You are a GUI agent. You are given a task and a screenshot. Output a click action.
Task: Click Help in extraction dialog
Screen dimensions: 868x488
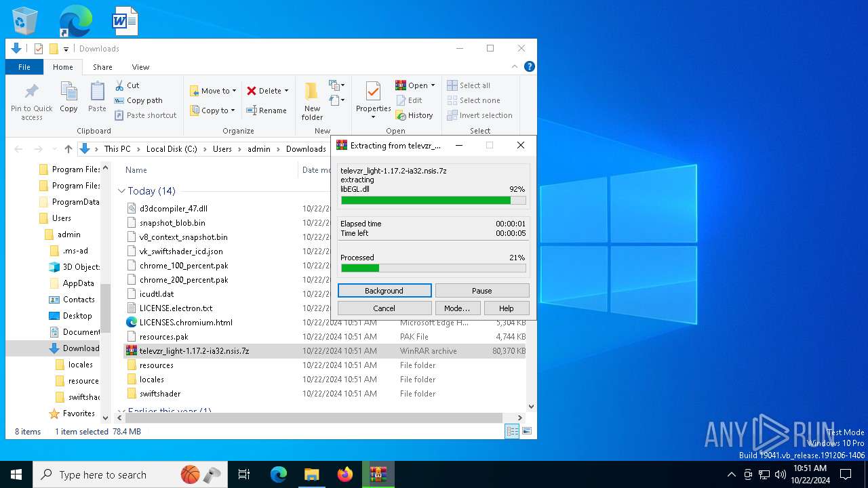(507, 308)
